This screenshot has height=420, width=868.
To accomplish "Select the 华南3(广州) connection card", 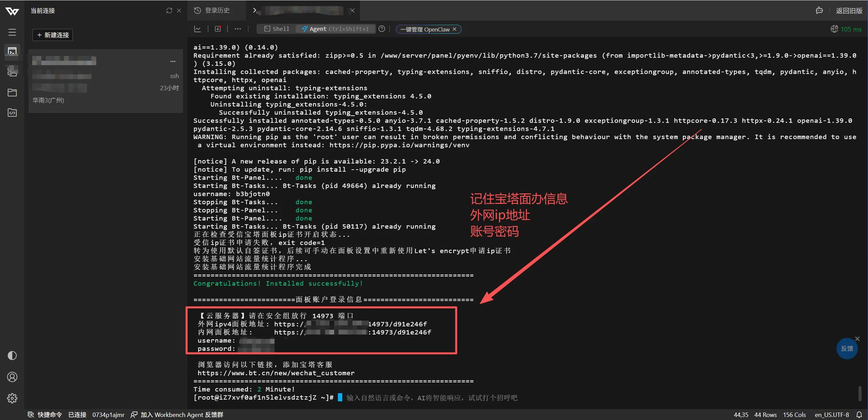I will (x=106, y=81).
